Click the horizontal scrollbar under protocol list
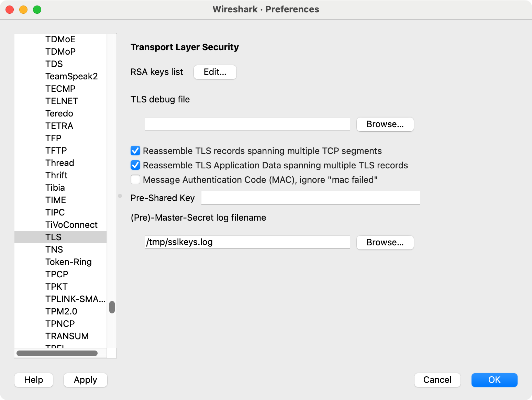The width and height of the screenshot is (532, 400). [x=57, y=353]
